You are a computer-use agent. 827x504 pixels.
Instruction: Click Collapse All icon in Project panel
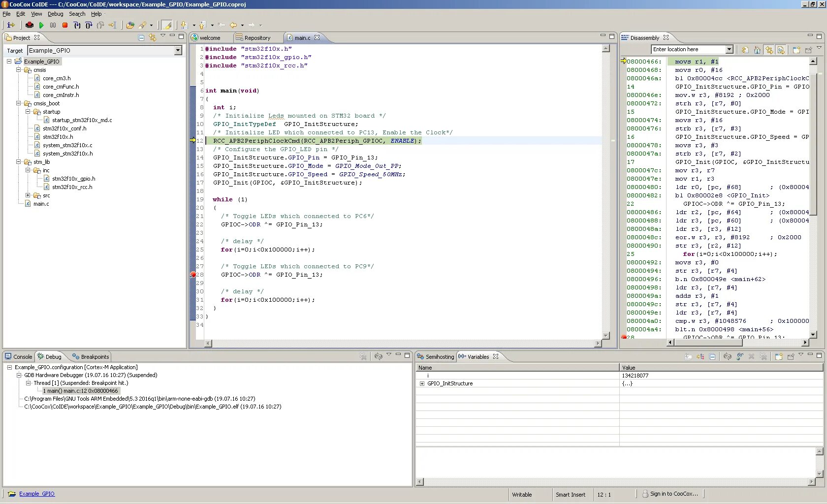(x=141, y=38)
